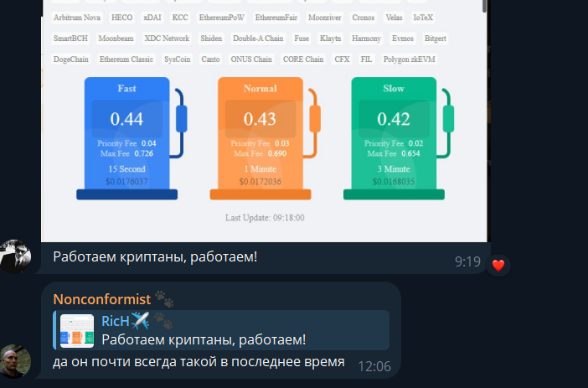Select the Shiden chain tag

(211, 39)
